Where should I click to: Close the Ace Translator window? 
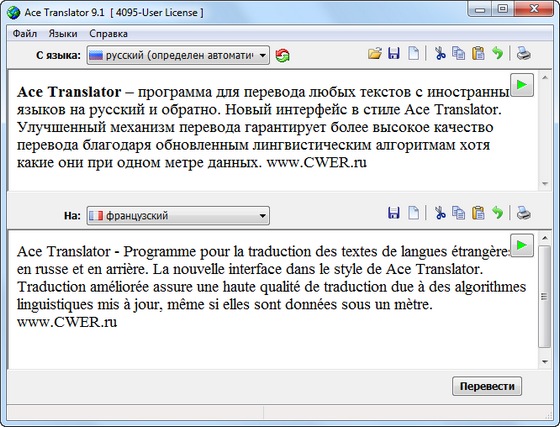tap(534, 10)
